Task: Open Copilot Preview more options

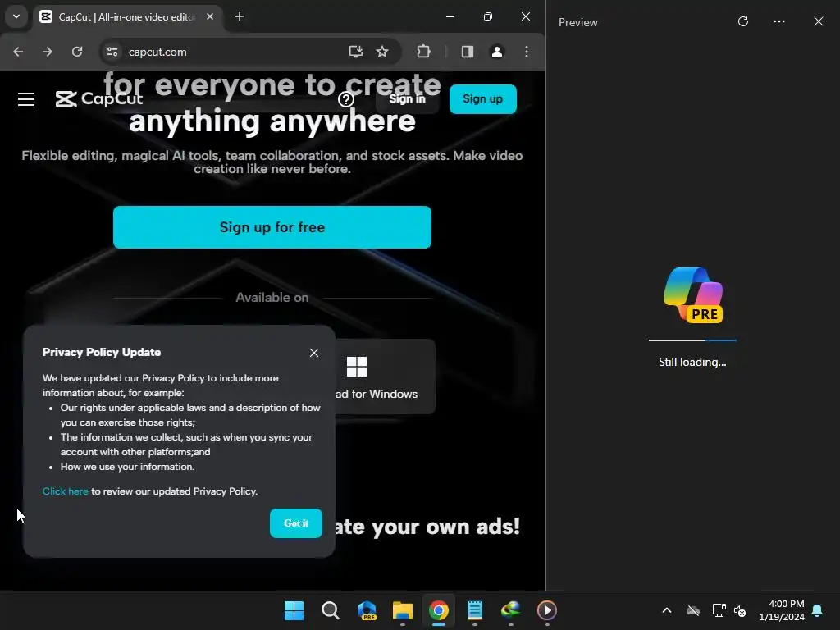Action: (779, 21)
